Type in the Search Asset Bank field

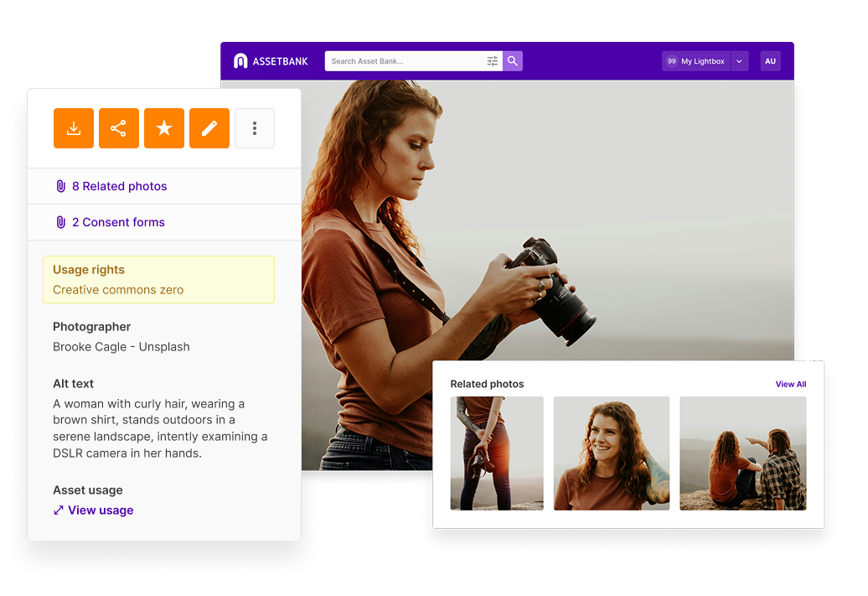pyautogui.click(x=406, y=61)
